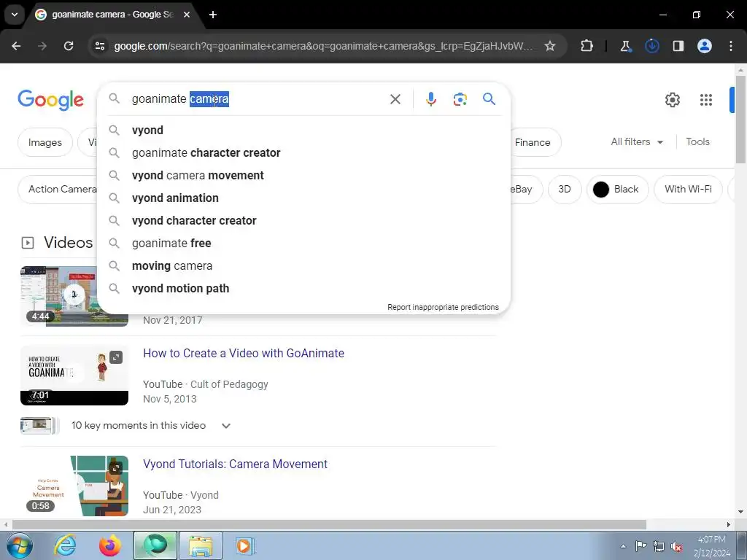Select 'vyond motion path' suggestion
Screen dimensions: 747x560
(x=303, y=289)
